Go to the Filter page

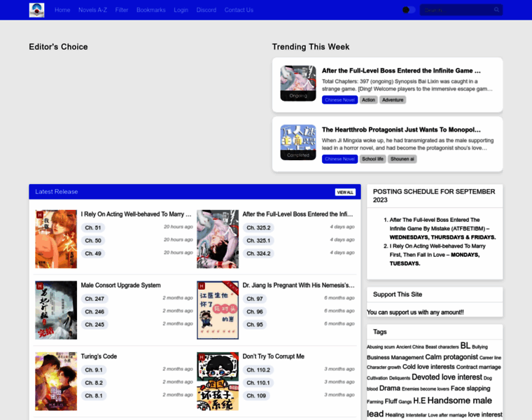click(x=122, y=10)
